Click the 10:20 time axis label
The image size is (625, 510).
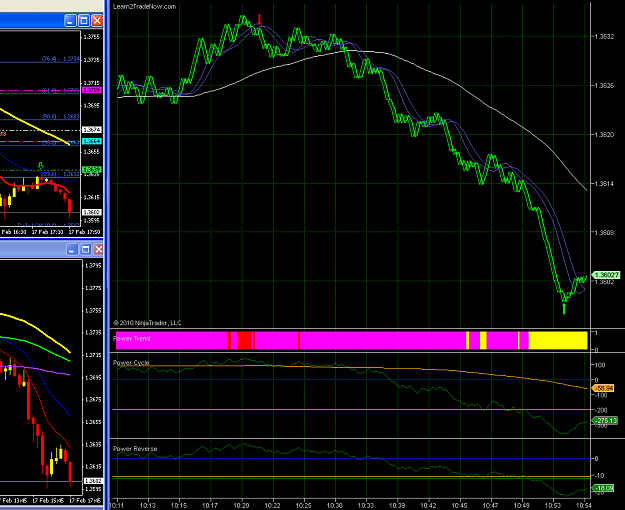point(241,506)
